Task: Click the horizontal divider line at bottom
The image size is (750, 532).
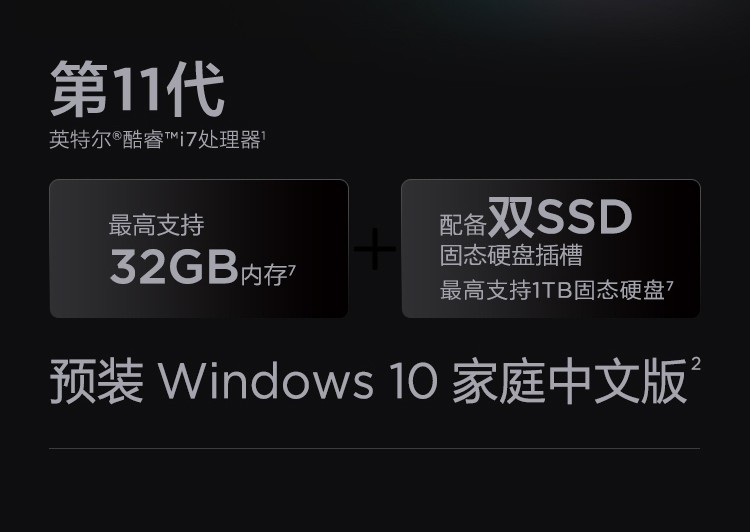Action: click(375, 449)
